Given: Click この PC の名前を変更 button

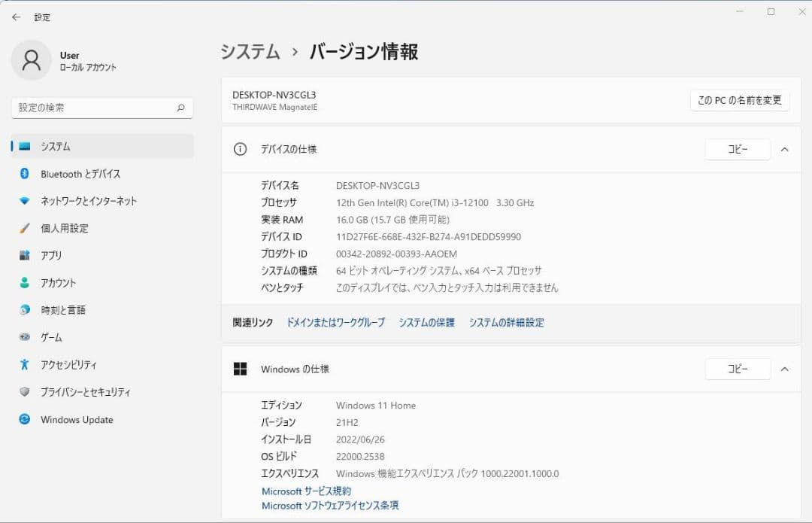Looking at the screenshot, I should (x=739, y=100).
